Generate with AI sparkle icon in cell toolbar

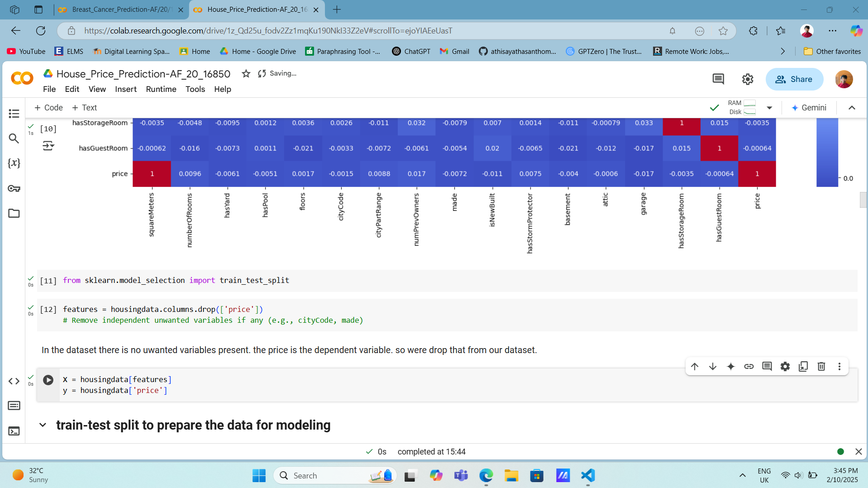tap(731, 367)
